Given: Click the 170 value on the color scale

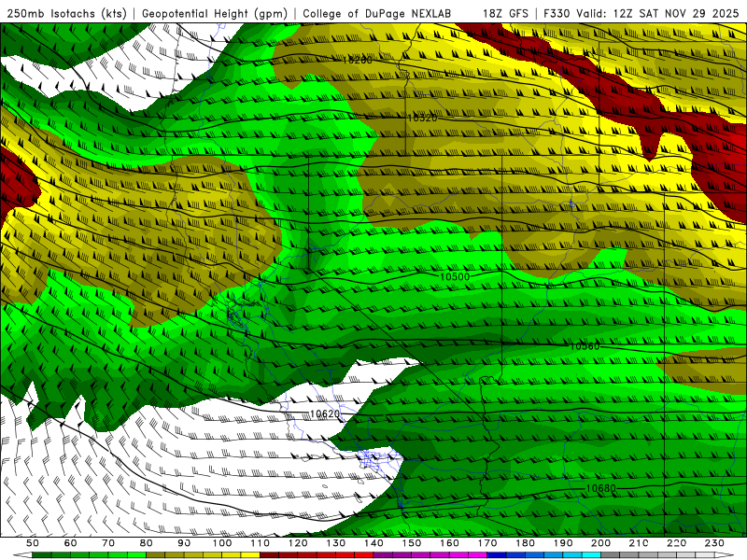Looking at the screenshot, I should (x=487, y=543).
